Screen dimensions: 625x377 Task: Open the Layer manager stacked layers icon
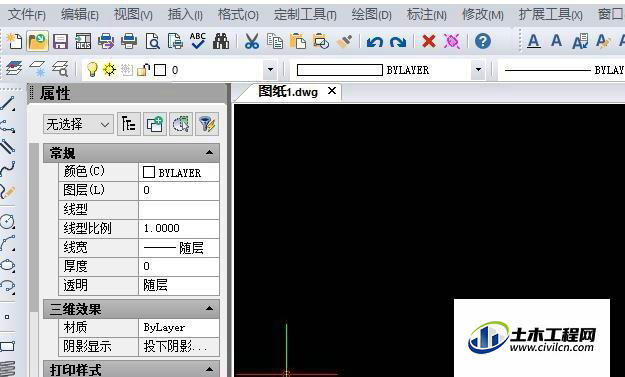[14, 69]
